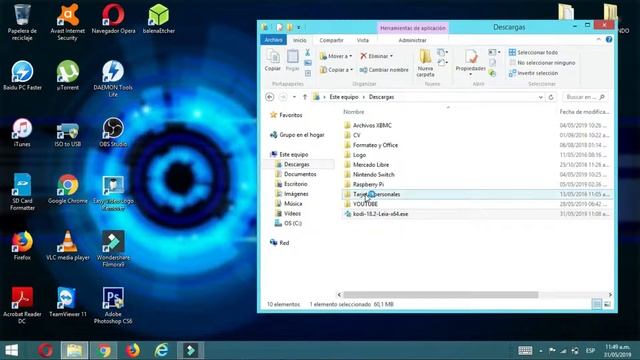Open recent locations dropdown arrow

[x=294, y=97]
